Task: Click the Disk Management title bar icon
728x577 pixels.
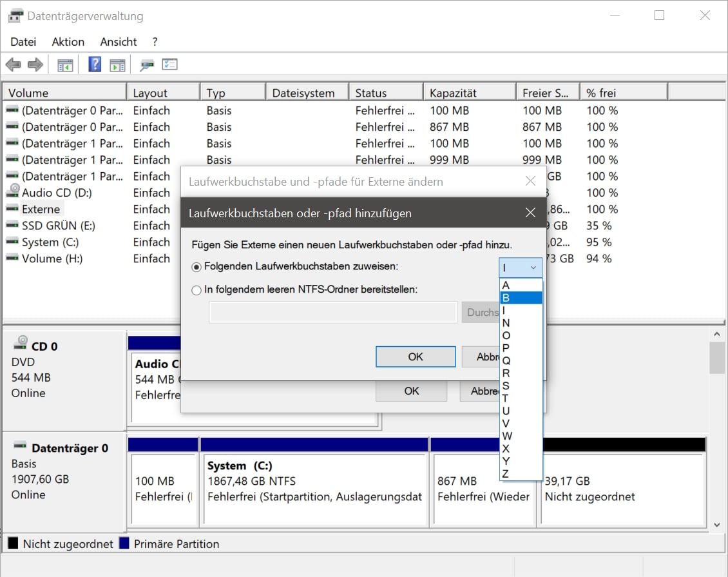Action: [16, 16]
